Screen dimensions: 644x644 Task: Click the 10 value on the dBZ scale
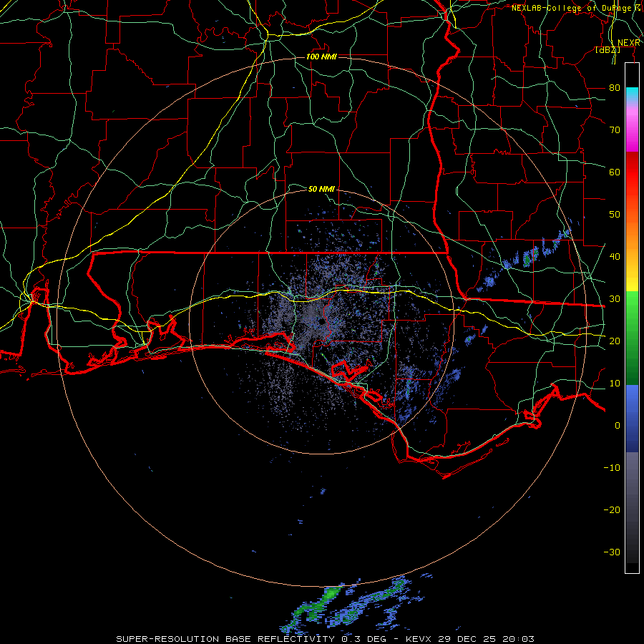click(615, 384)
